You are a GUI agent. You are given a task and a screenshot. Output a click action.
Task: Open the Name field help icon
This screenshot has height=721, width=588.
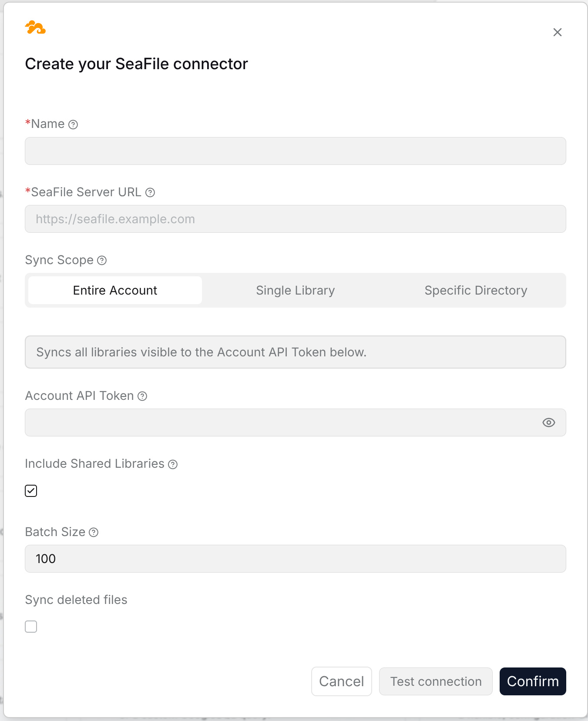point(73,124)
